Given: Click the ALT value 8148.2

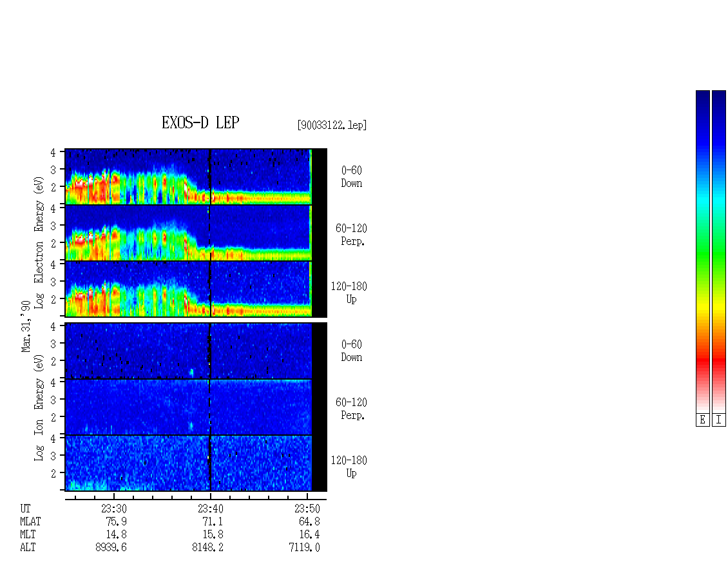Looking at the screenshot, I should click(x=208, y=548).
